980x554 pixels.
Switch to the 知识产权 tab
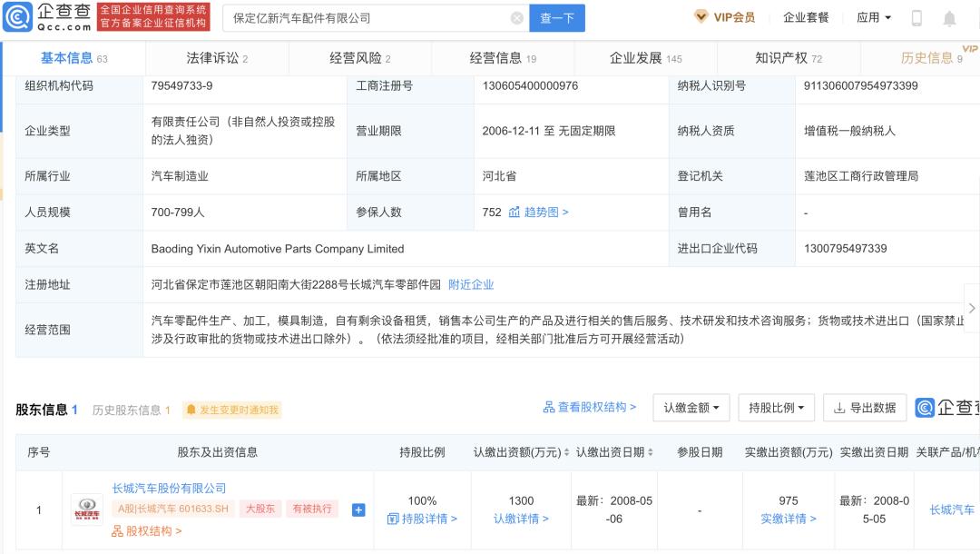788,58
